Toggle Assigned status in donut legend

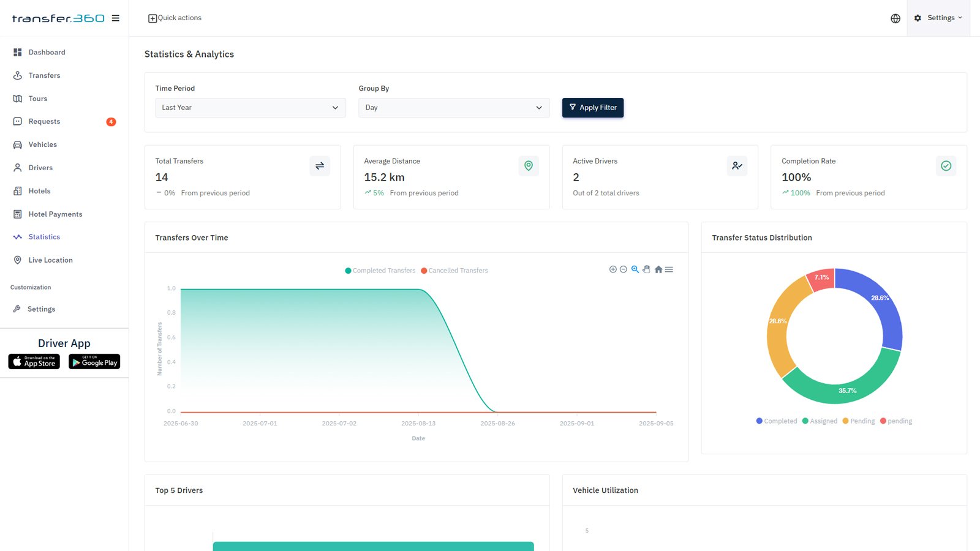[820, 421]
